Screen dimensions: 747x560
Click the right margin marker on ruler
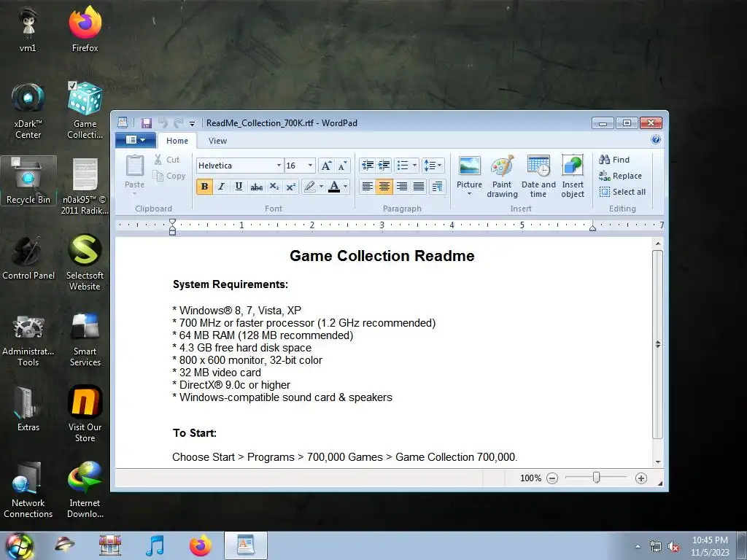(x=592, y=228)
